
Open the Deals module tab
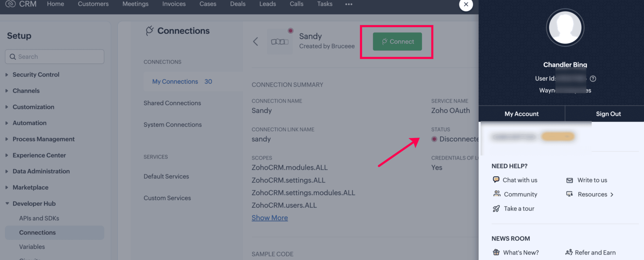tap(238, 4)
